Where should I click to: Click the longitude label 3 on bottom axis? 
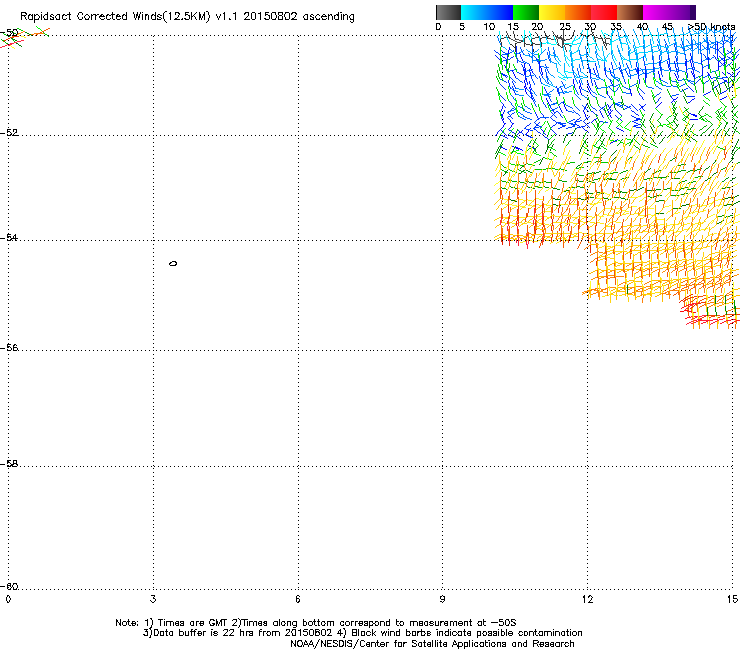pos(153,599)
